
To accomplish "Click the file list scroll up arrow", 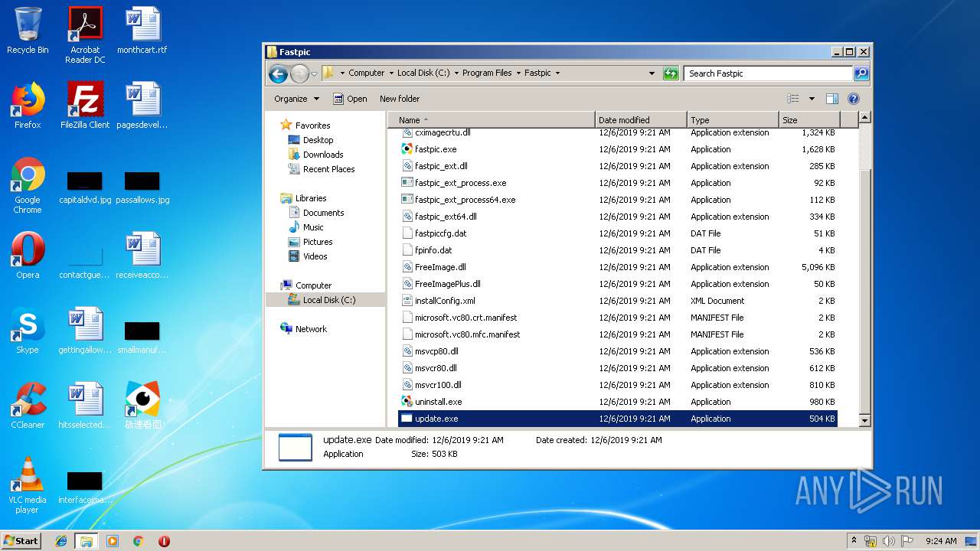I will coord(864,118).
